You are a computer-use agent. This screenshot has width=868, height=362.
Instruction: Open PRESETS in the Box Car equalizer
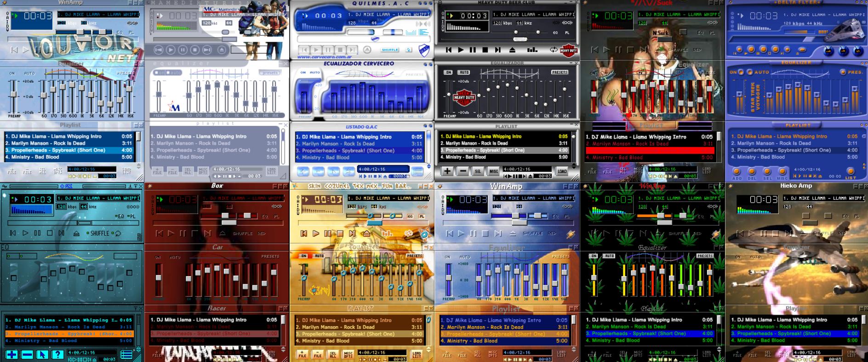270,256
